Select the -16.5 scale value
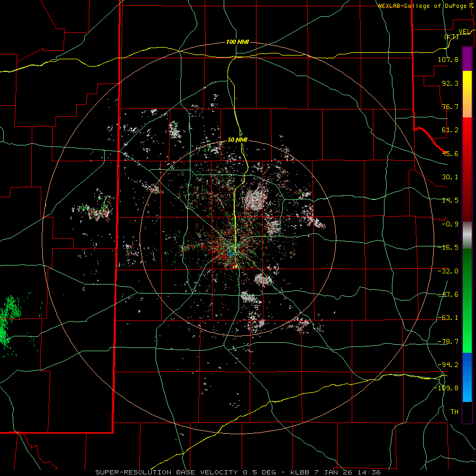Screen dimensions: 476x476 point(448,248)
